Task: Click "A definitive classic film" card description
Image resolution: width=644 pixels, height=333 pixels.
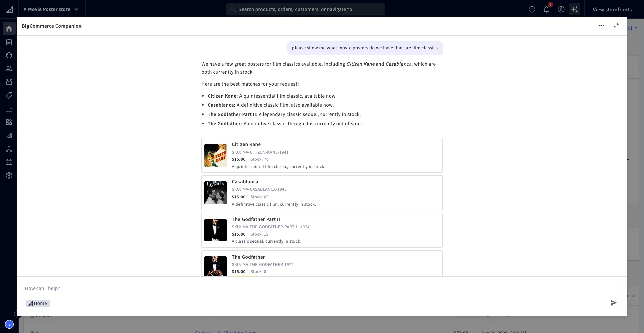Action: (274, 204)
